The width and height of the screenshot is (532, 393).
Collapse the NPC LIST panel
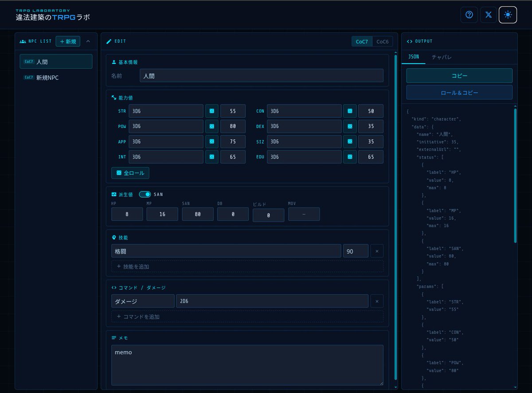[88, 41]
